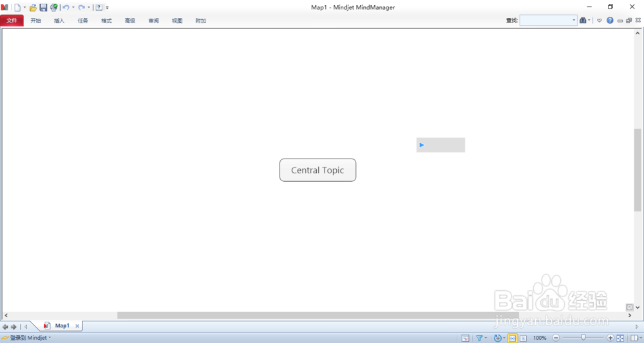Open the new map dropdown arrow
Image resolution: width=644 pixels, height=343 pixels.
pyautogui.click(x=24, y=7)
